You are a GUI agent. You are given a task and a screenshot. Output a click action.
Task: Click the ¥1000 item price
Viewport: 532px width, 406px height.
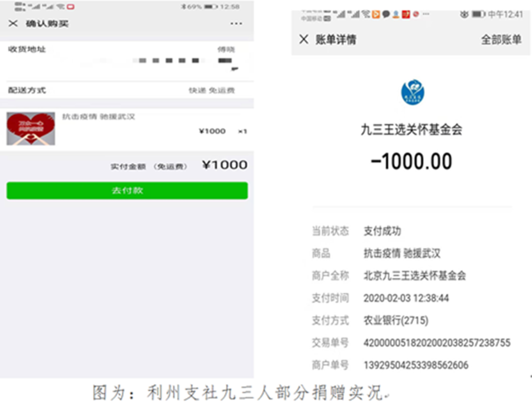(x=212, y=131)
